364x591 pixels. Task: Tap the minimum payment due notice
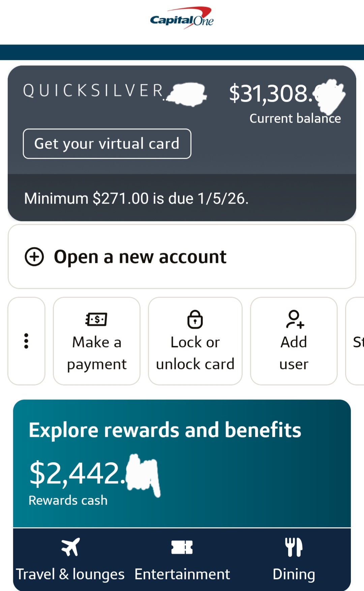click(136, 198)
